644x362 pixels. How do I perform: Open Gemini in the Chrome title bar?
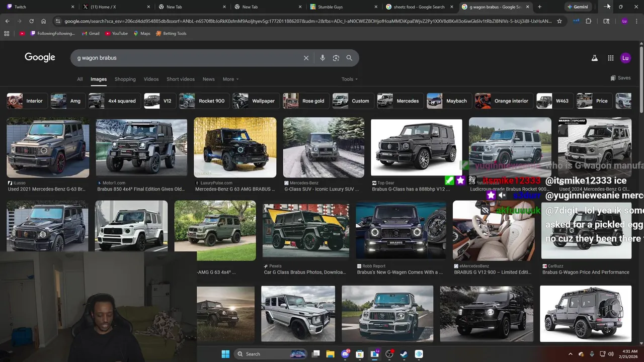pos(577,7)
